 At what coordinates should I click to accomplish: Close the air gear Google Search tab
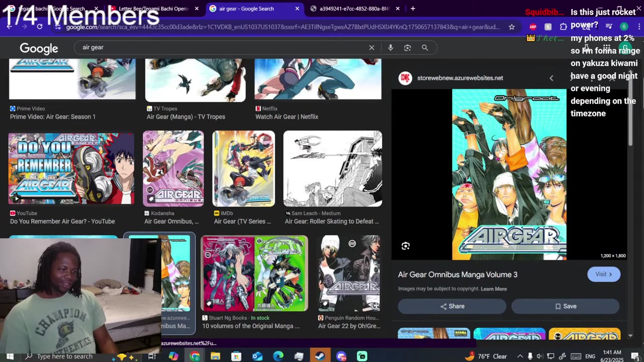point(297,9)
